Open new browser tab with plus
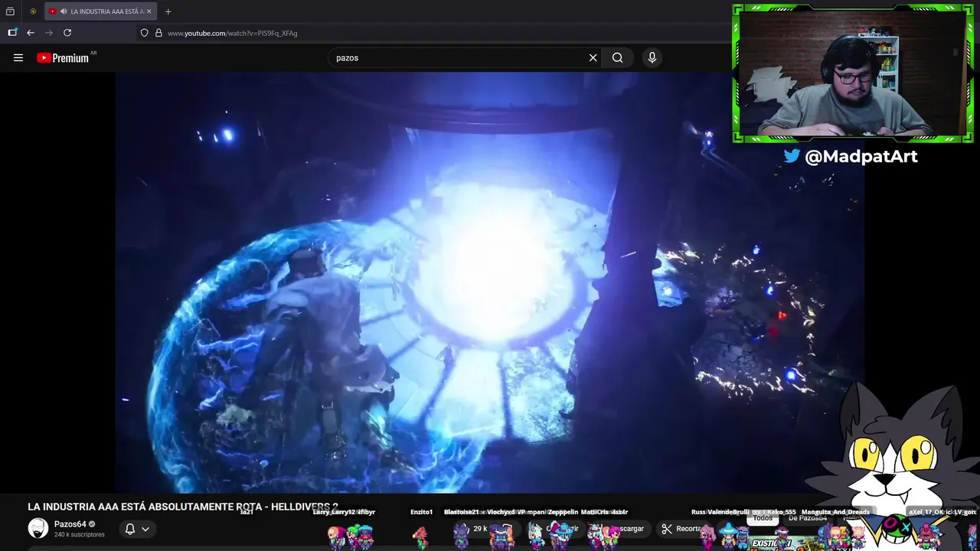Viewport: 980px width, 551px height. [168, 11]
